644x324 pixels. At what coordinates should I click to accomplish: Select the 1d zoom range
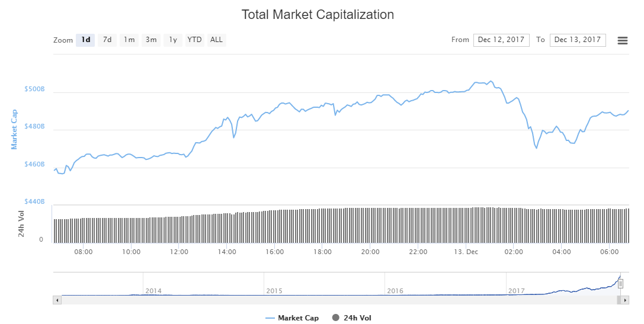tap(85, 40)
